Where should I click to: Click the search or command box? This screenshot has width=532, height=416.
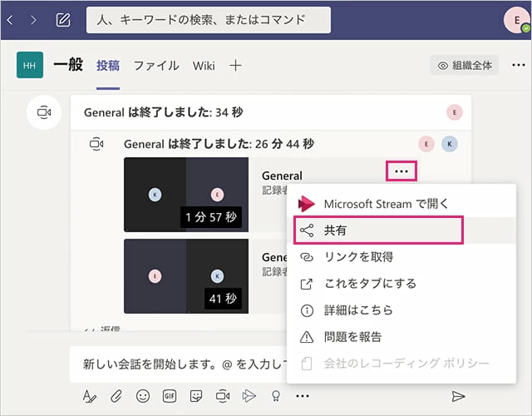(x=209, y=20)
